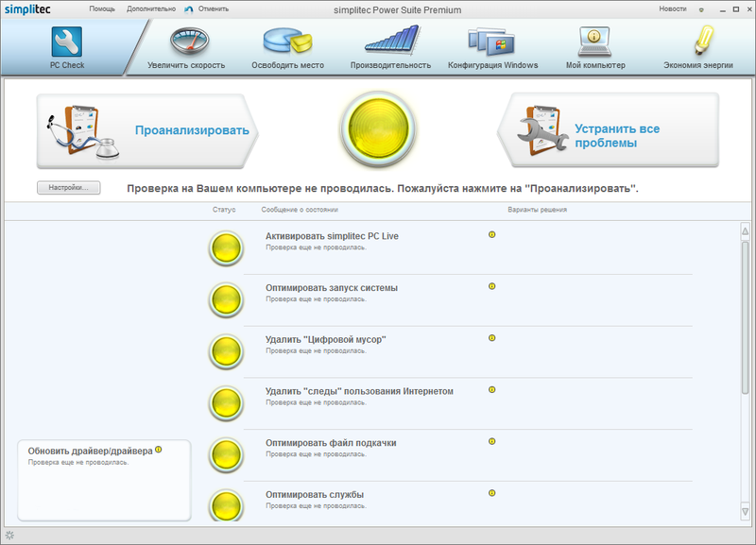
Task: Click status light for Удалить Цифровой мусор
Action: coord(226,351)
